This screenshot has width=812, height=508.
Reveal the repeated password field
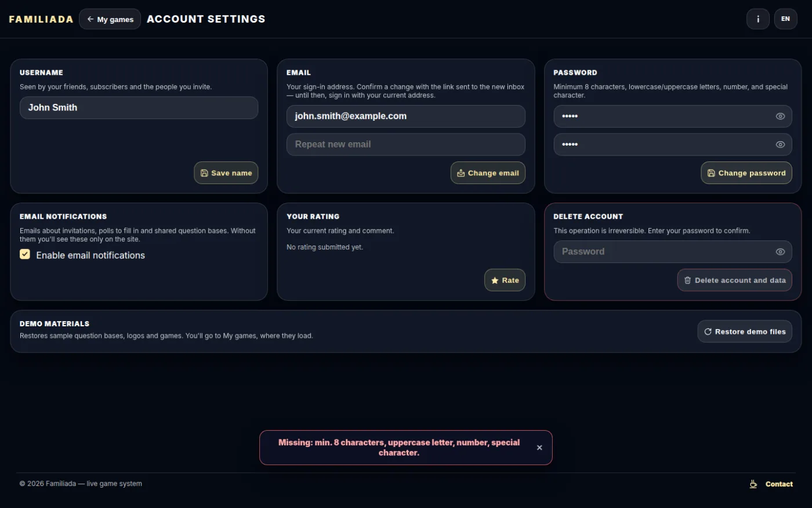pyautogui.click(x=780, y=145)
